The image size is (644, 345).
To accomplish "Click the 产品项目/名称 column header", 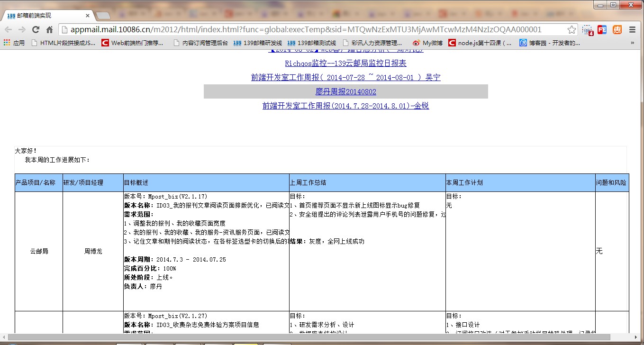I will (39, 182).
